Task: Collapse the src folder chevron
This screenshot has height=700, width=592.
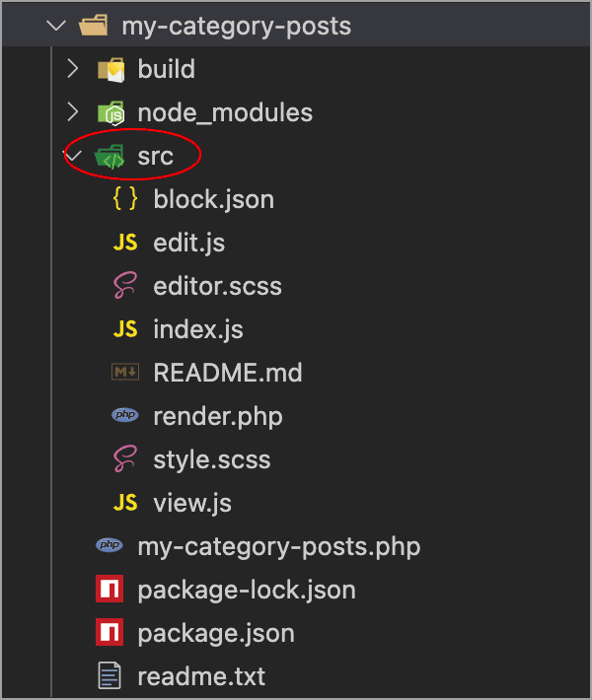Action: pyautogui.click(x=74, y=156)
